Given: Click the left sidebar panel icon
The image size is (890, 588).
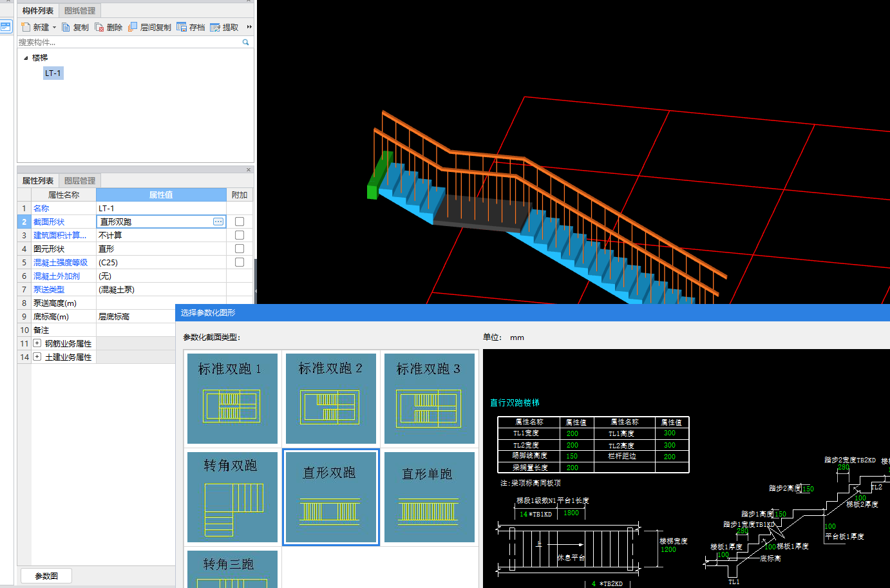Looking at the screenshot, I should click(x=6, y=26).
